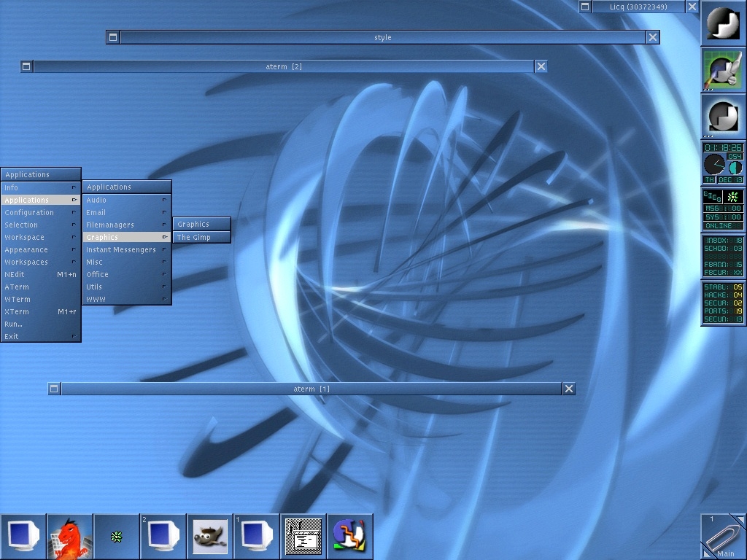The width and height of the screenshot is (747, 560).
Task: Choose The Gimp from Graphics submenu
Action: tap(201, 237)
